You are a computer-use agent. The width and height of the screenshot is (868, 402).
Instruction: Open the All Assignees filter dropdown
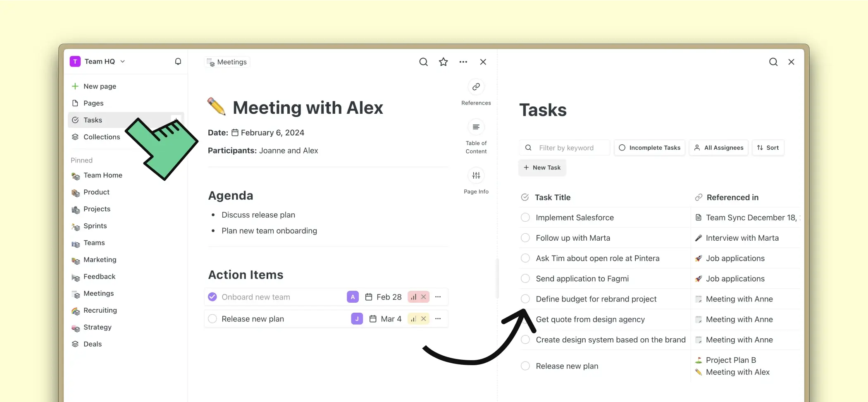tap(718, 148)
